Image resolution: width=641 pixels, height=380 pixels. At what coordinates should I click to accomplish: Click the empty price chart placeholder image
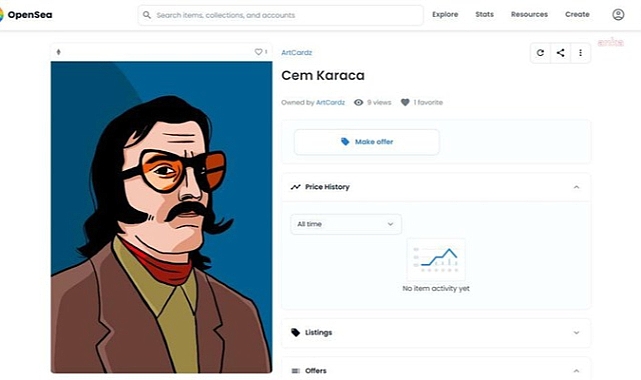coord(436,259)
